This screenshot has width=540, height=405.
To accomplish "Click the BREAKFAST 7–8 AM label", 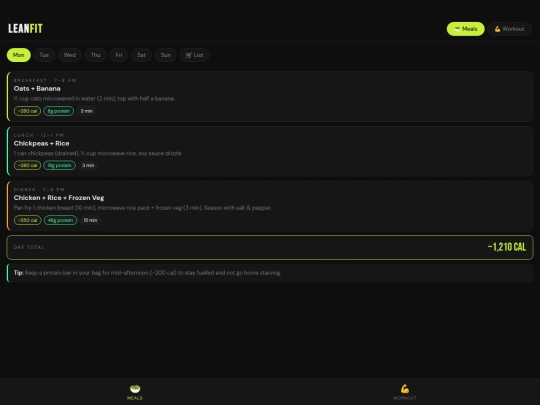I will tap(45, 80).
